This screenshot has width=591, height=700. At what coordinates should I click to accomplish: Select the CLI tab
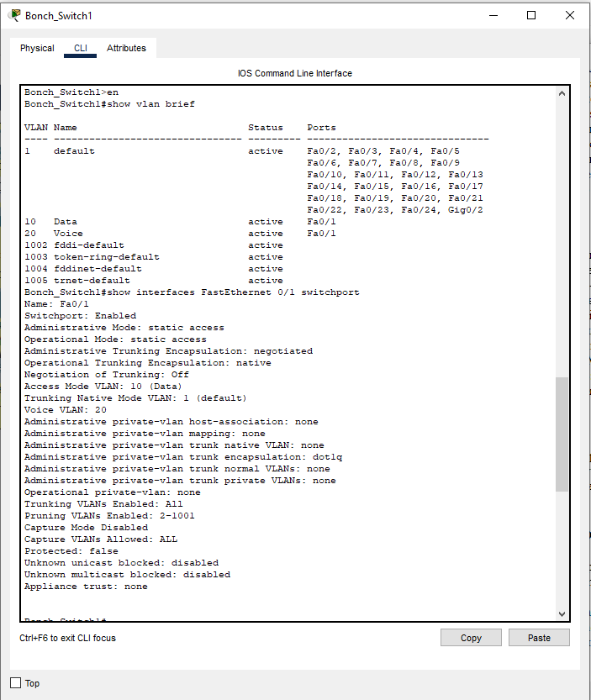pos(81,48)
